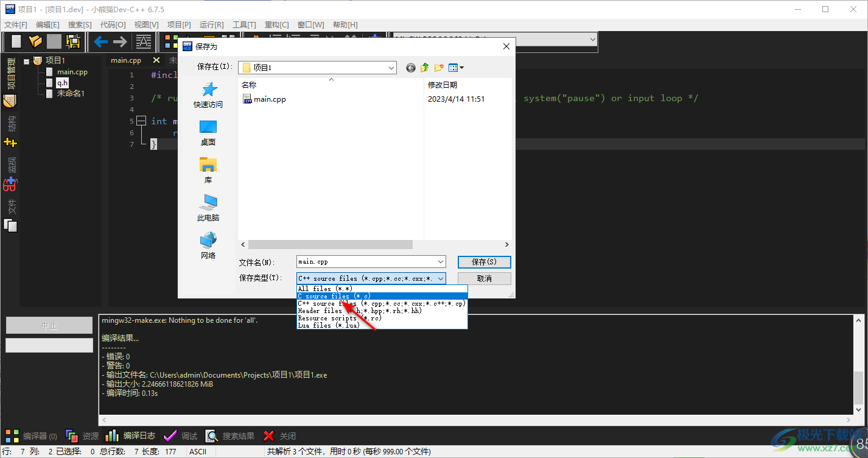Click the Reformat code toolbar icon
Image resolution: width=868 pixels, height=458 pixels.
(144, 41)
